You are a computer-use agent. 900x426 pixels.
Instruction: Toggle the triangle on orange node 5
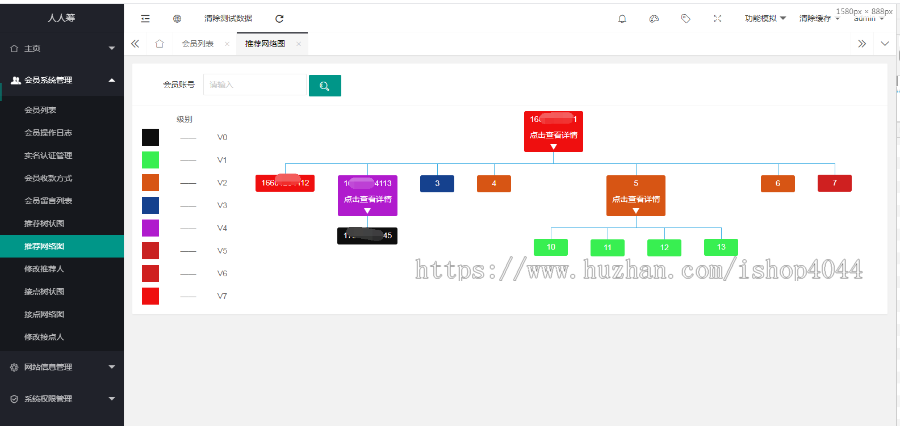click(x=636, y=211)
